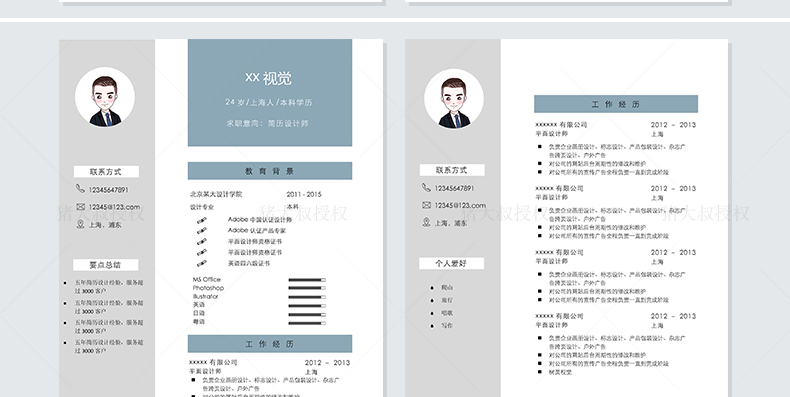Select xxxxx 有限公司 on the left resume
This screenshot has height=397, width=790.
point(213,362)
